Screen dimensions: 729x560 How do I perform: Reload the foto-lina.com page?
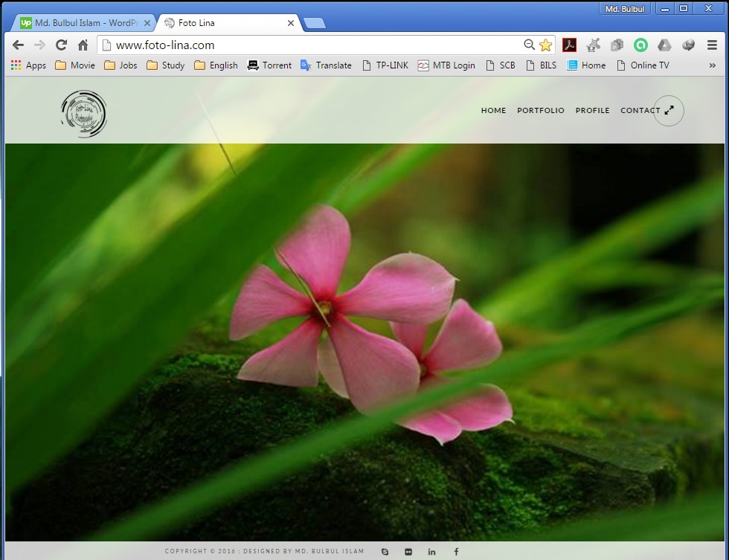(x=61, y=45)
